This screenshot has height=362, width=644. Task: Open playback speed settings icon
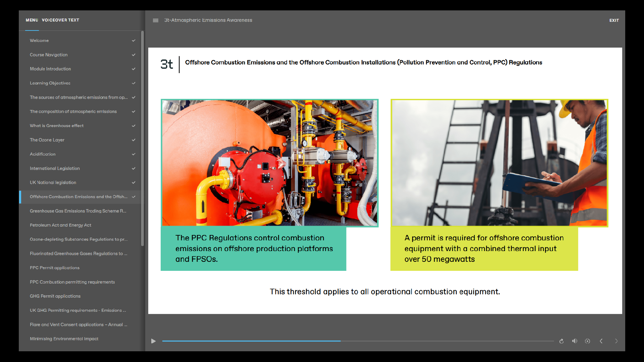(x=587, y=341)
